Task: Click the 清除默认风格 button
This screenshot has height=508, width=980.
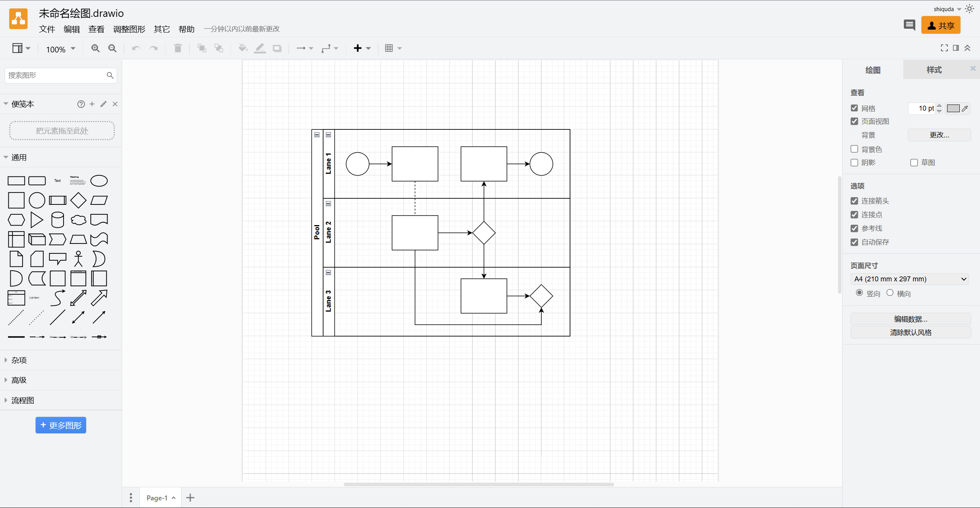Action: pos(910,332)
